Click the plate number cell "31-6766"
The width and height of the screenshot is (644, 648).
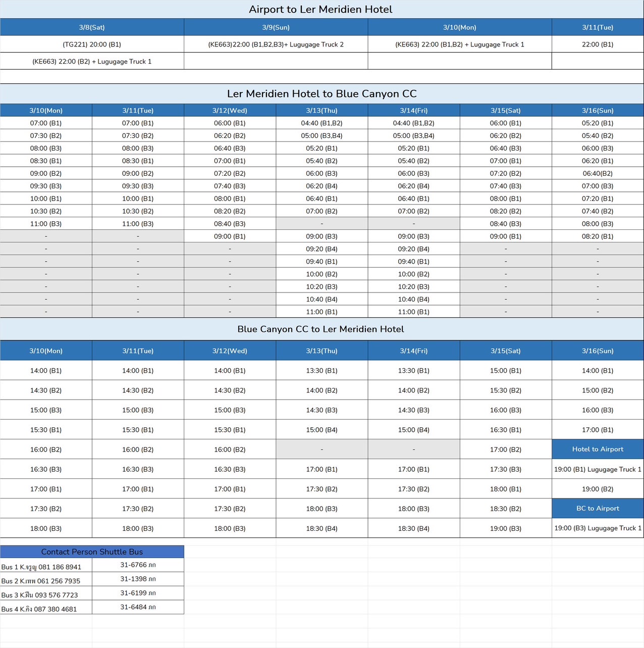pyautogui.click(x=138, y=565)
